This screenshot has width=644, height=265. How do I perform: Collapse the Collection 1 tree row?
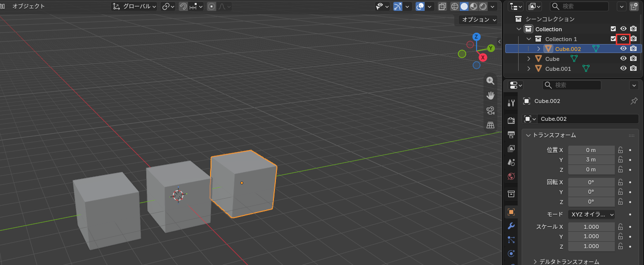[529, 39]
